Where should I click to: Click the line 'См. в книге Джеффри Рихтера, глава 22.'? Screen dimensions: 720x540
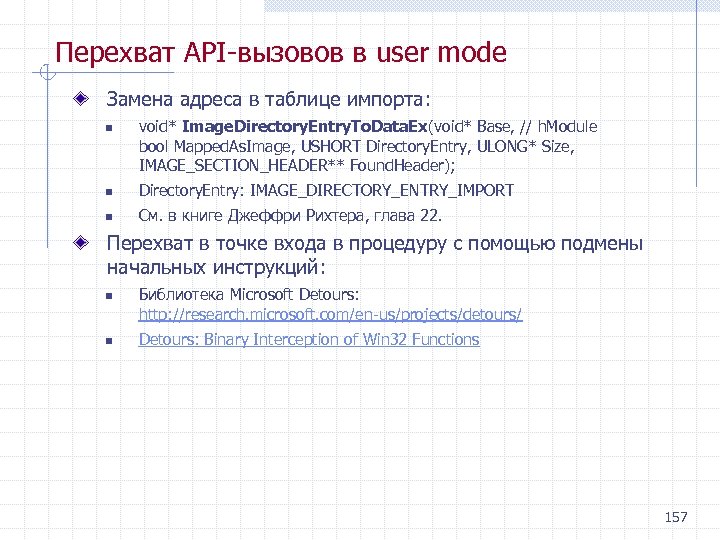tap(290, 215)
